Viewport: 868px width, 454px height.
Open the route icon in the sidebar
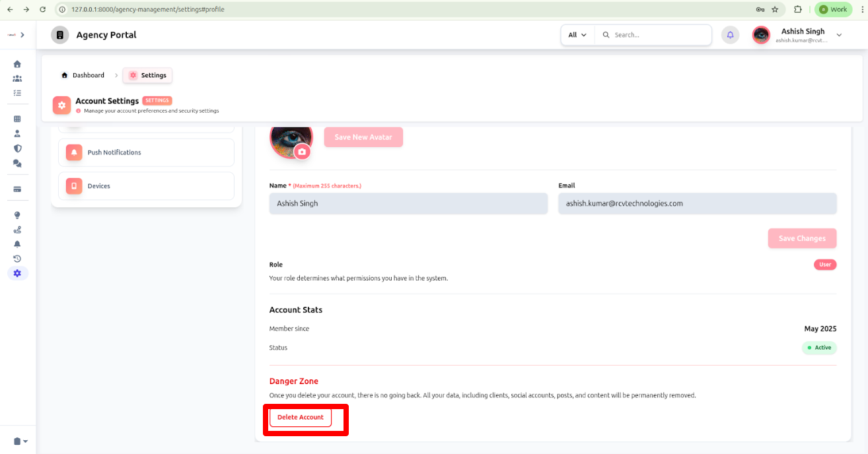17,230
